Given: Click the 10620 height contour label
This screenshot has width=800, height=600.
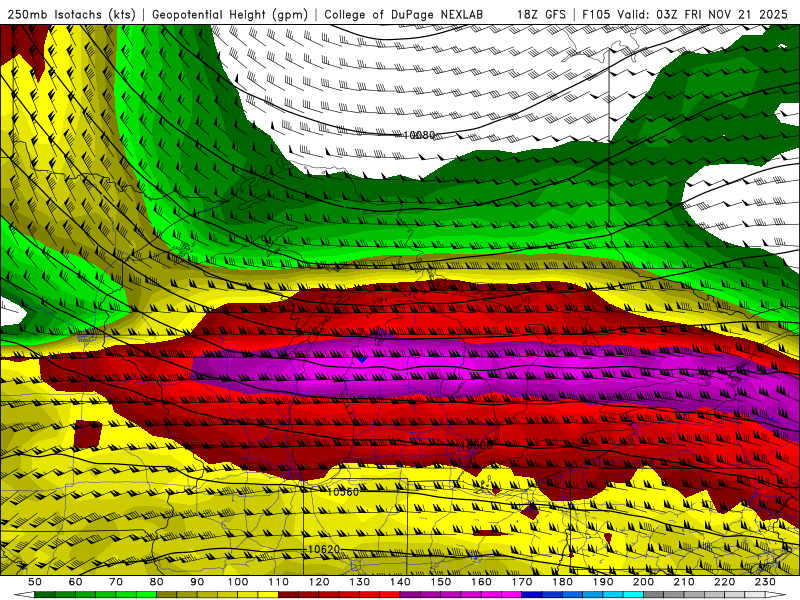Looking at the screenshot, I should click(324, 549).
